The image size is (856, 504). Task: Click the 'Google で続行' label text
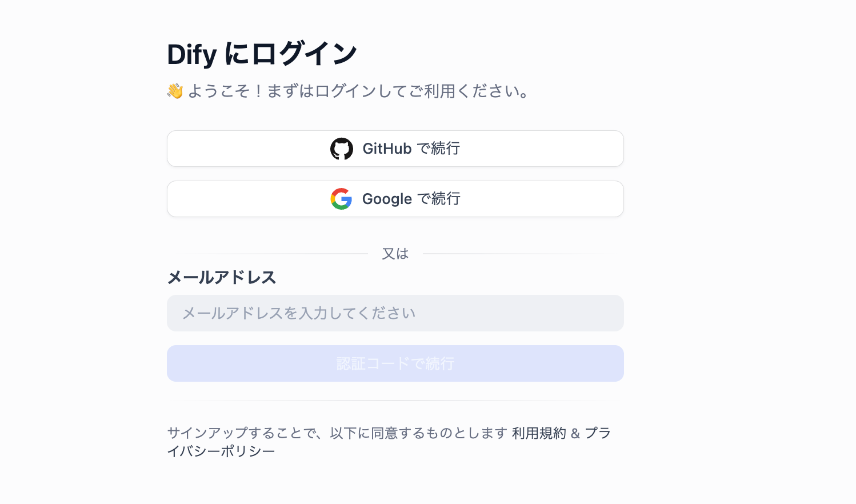411,199
